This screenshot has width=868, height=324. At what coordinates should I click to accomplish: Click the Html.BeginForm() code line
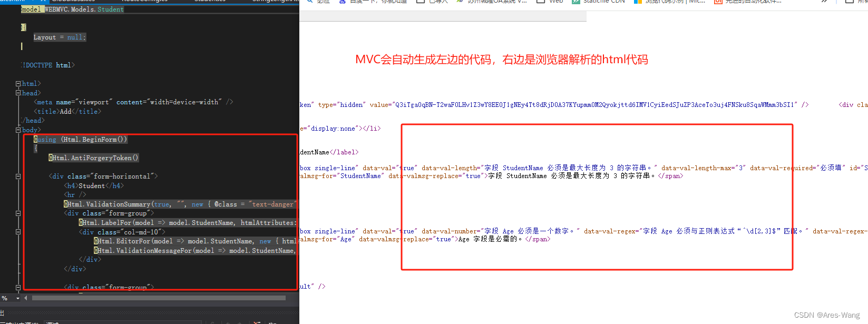pos(81,139)
